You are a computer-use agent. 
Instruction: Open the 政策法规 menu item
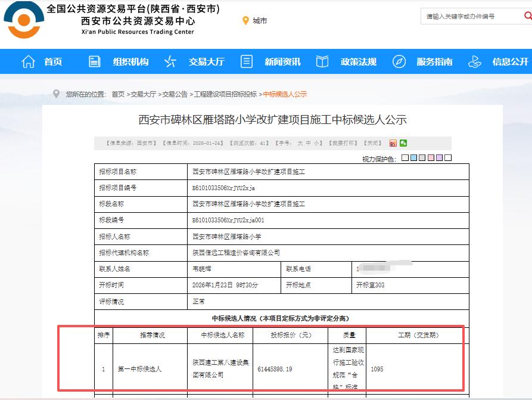[x=357, y=61]
